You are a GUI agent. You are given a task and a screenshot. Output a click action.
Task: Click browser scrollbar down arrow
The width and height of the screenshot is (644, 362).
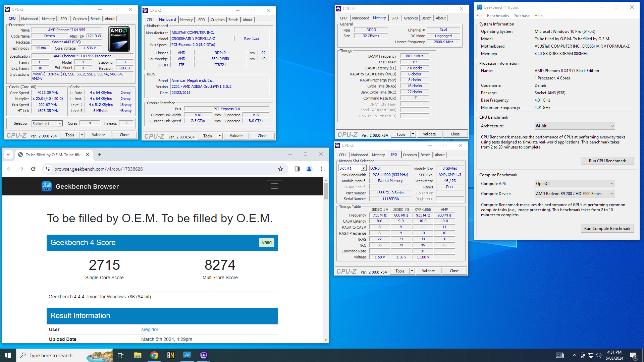326,340
